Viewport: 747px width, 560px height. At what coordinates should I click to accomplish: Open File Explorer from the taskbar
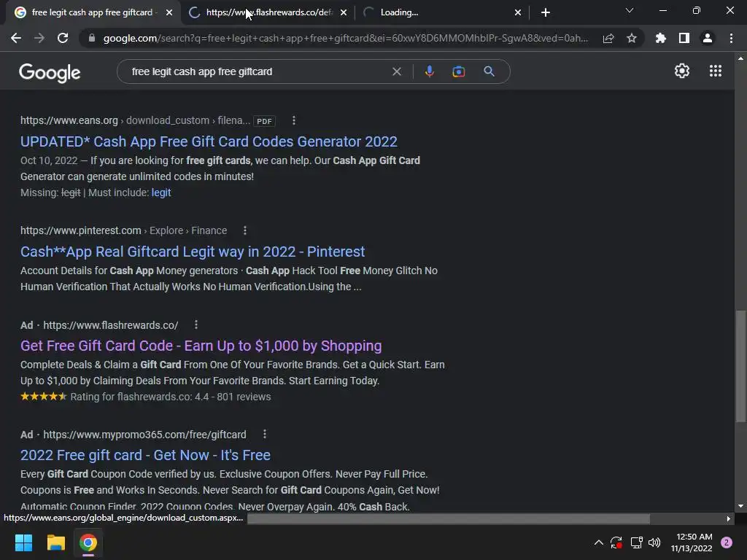point(55,542)
